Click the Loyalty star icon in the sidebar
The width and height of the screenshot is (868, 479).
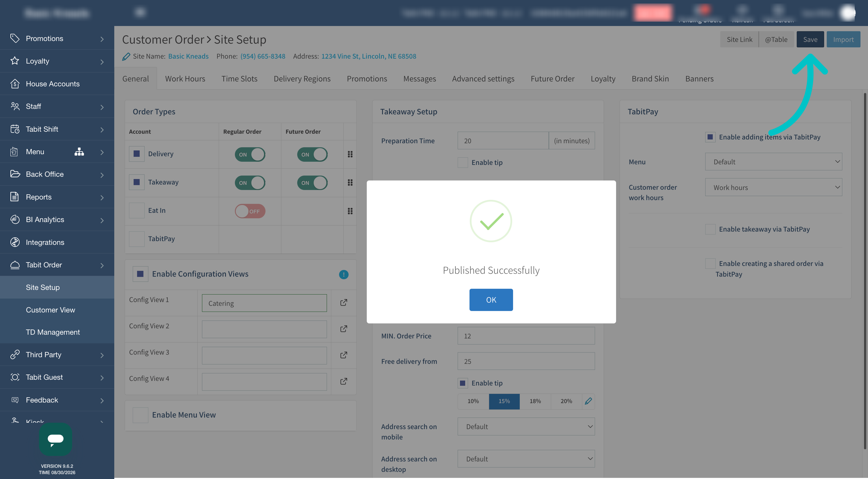[14, 61]
